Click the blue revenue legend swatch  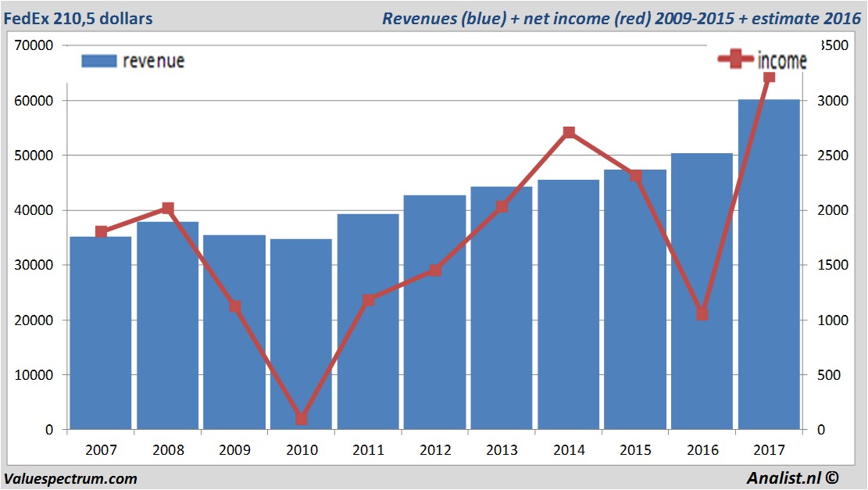pyautogui.click(x=99, y=61)
